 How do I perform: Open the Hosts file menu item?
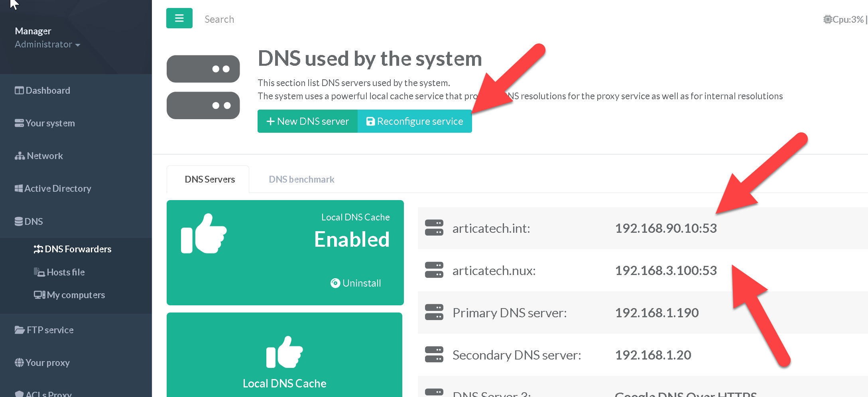point(65,272)
